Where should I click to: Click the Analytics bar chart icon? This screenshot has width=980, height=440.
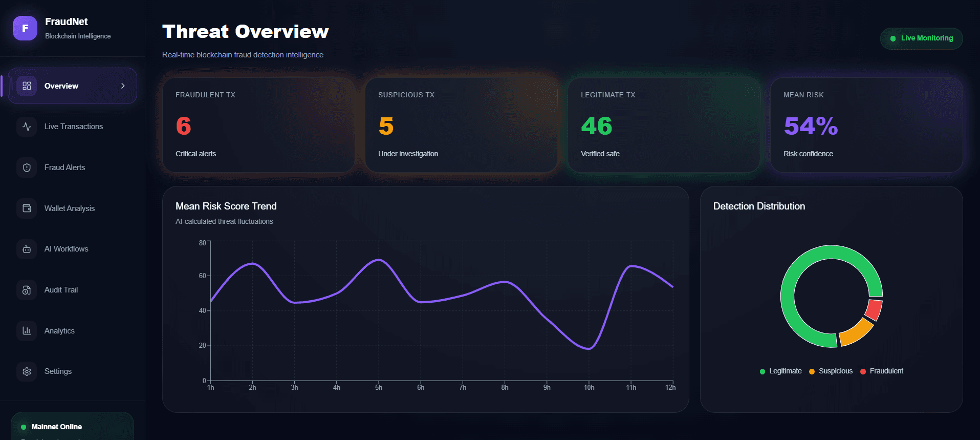pos(27,331)
